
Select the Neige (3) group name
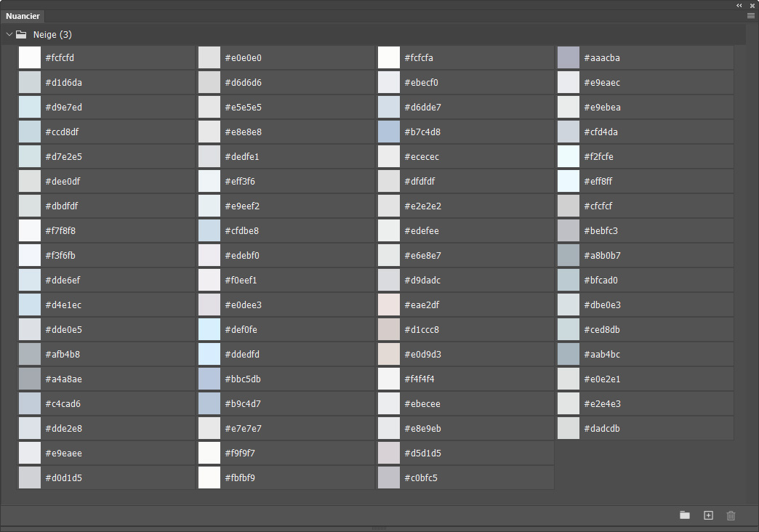[x=52, y=35]
